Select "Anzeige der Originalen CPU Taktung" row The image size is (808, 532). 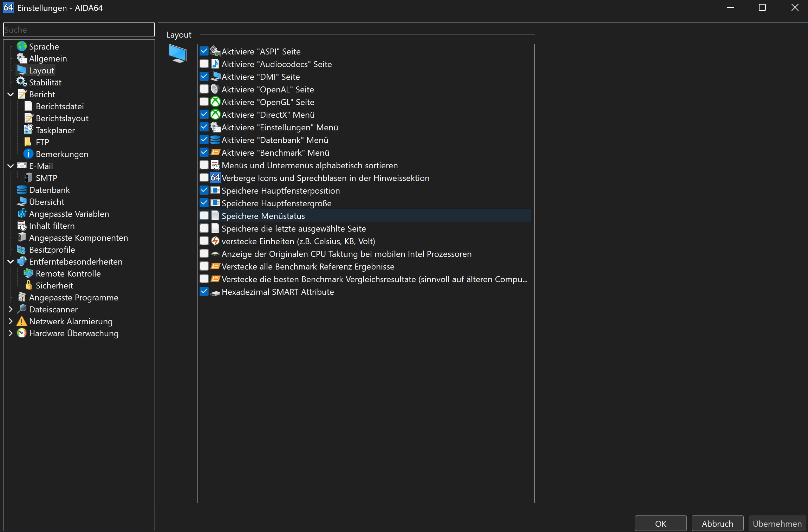pyautogui.click(x=365, y=254)
